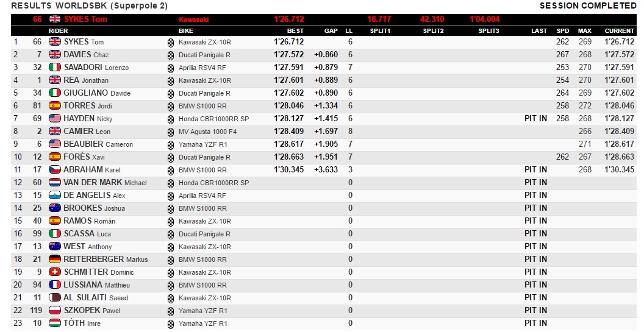Click the Australian flag next to Brookes

pos(55,208)
